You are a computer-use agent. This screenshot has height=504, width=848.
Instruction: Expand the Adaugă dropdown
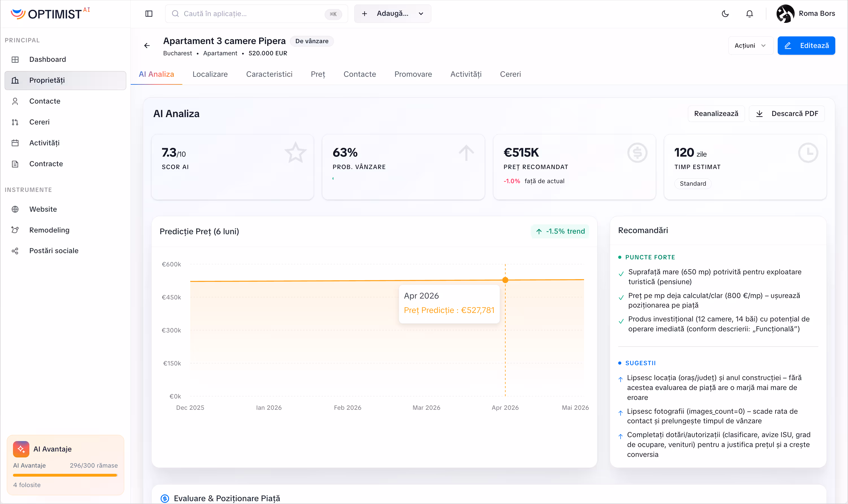pyautogui.click(x=392, y=14)
